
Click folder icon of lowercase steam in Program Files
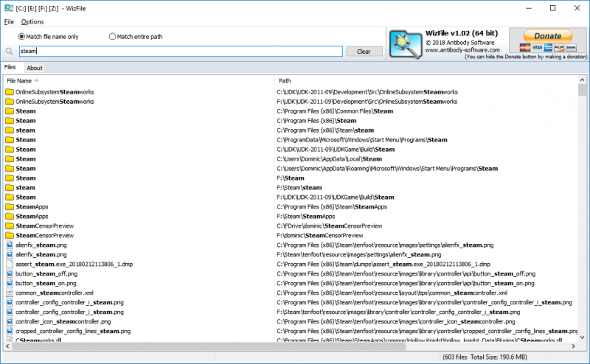(10, 130)
